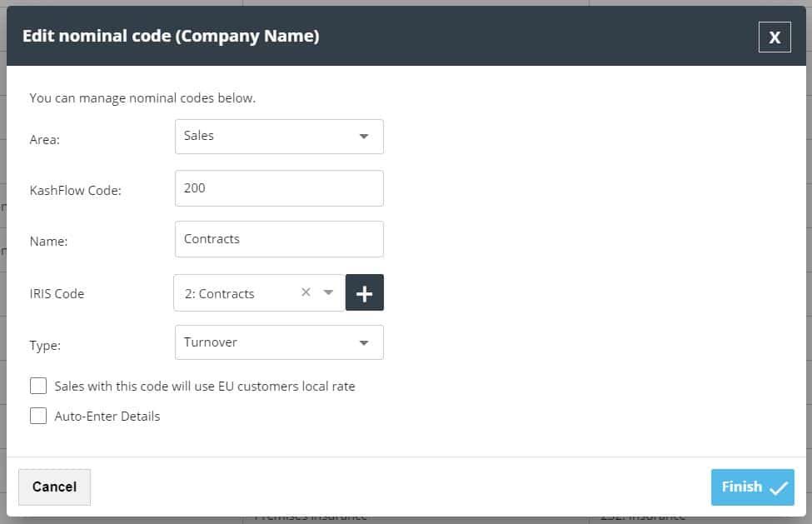
Task: Add a new IRIS code with plus button
Action: coord(365,292)
